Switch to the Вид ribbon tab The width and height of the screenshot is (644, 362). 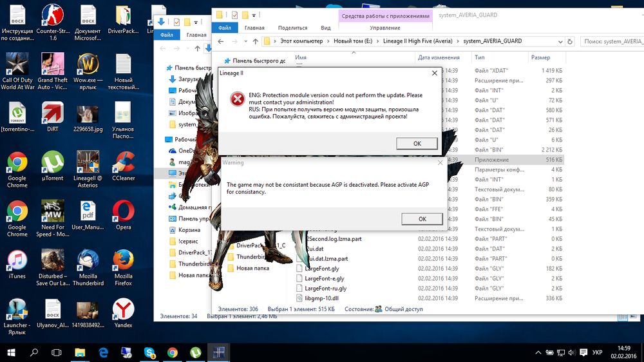coord(326,28)
